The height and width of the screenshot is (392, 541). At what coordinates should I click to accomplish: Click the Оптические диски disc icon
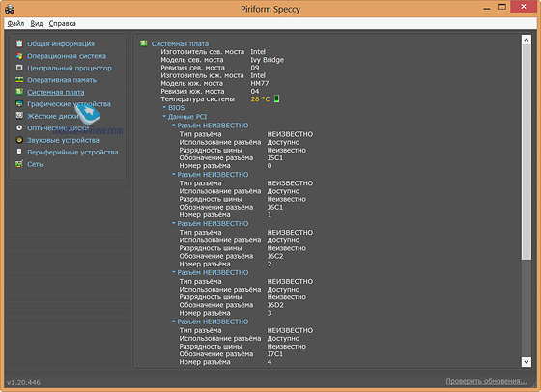[19, 127]
